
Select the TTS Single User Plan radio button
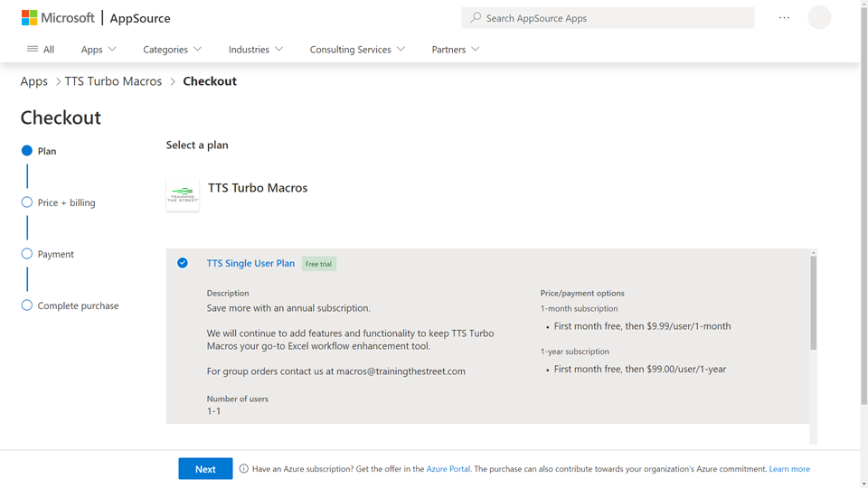click(x=183, y=263)
